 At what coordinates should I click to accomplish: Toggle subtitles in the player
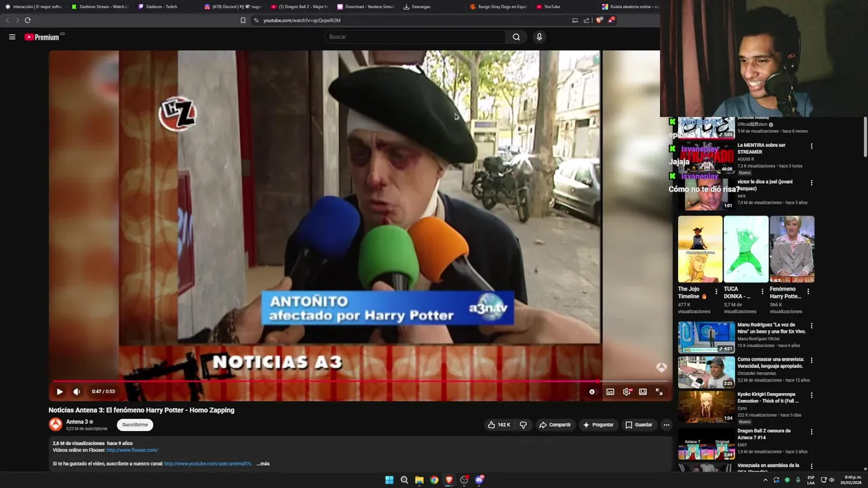[610, 391]
